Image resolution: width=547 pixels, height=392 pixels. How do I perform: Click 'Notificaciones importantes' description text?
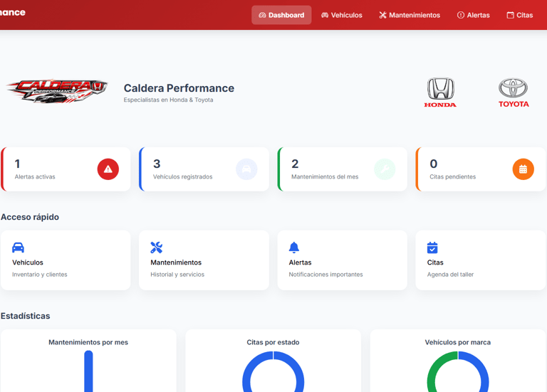coord(325,275)
